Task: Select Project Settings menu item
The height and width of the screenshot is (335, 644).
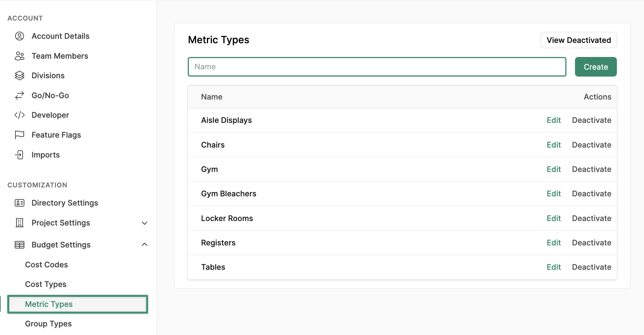Action: coord(61,223)
